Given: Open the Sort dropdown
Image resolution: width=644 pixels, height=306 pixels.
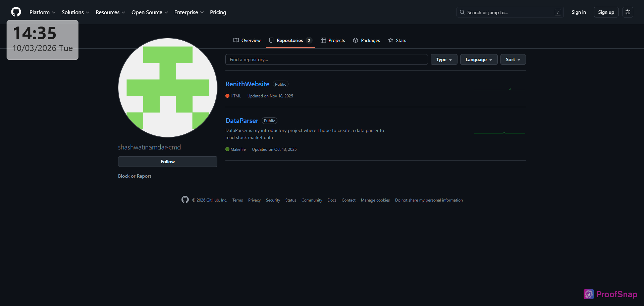Looking at the screenshot, I should [x=513, y=59].
